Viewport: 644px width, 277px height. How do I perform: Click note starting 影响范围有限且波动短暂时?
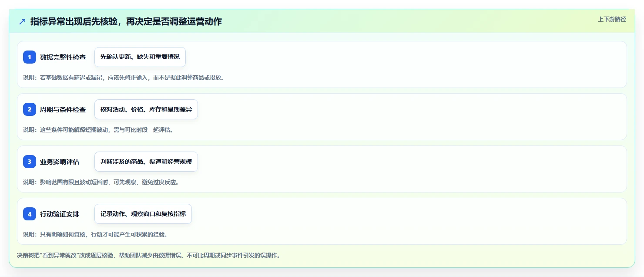click(x=101, y=182)
